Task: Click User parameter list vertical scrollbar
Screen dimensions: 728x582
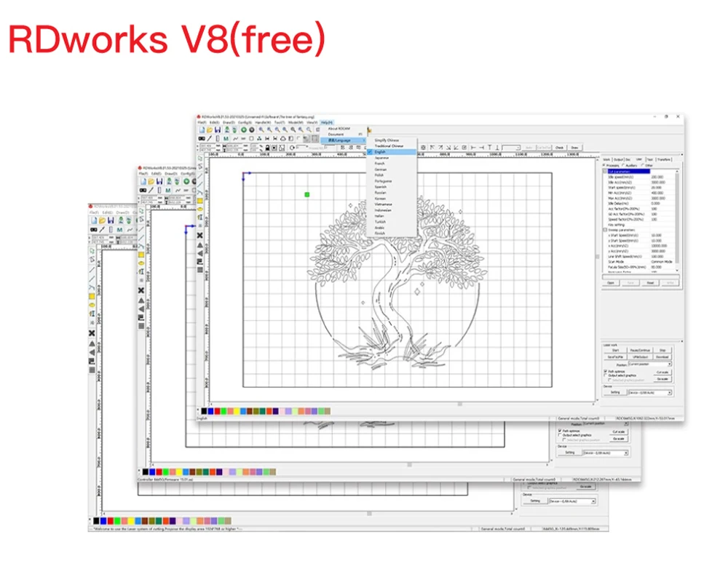Action: coord(677,221)
